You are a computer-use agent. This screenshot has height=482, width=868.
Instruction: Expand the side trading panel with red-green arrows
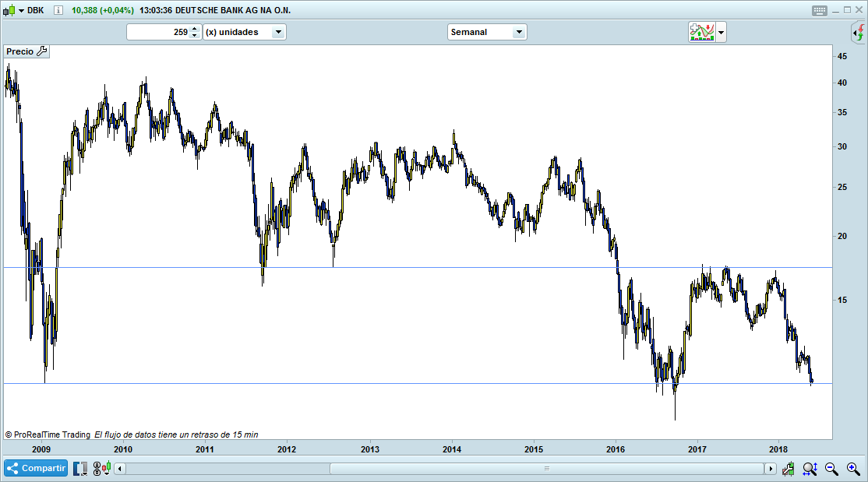point(858,33)
